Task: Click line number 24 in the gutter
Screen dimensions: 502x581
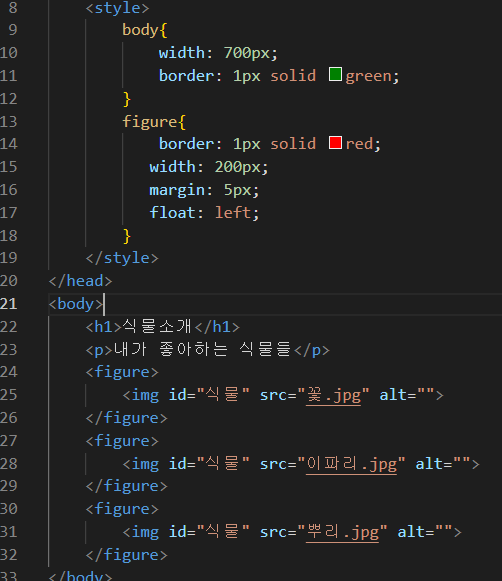Action: [9, 372]
